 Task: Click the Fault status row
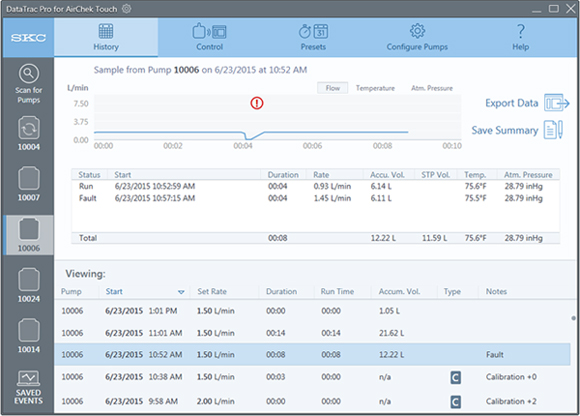[x=316, y=198]
